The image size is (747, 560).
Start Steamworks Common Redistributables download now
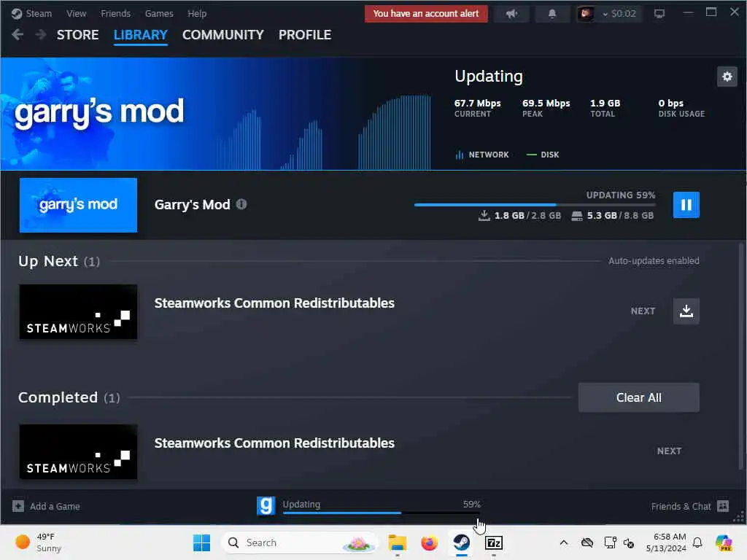coord(686,311)
